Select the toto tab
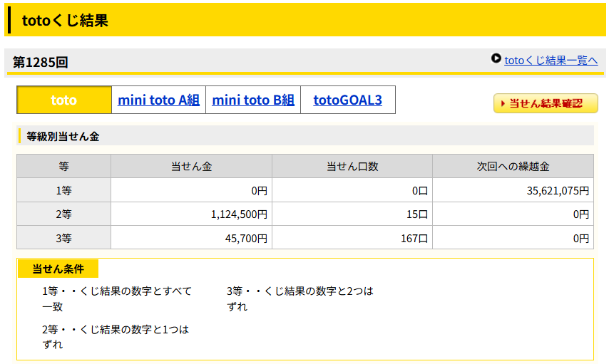This screenshot has height=364, width=609. point(64,100)
